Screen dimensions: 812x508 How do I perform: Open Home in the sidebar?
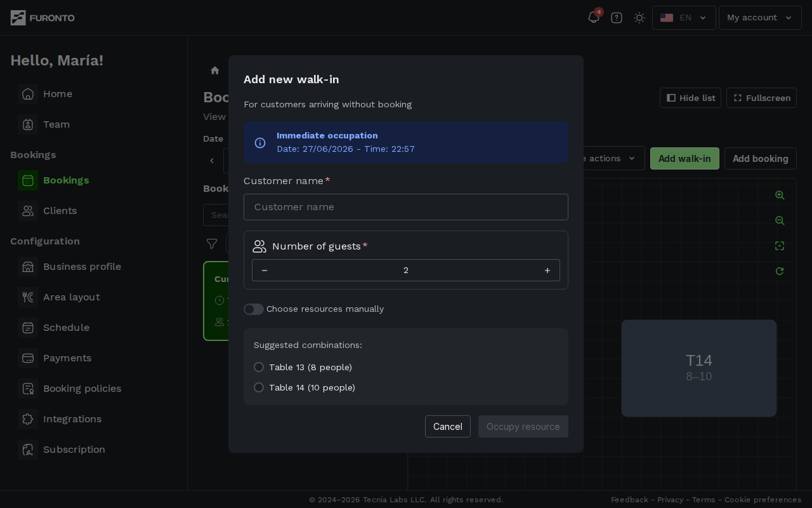(58, 94)
